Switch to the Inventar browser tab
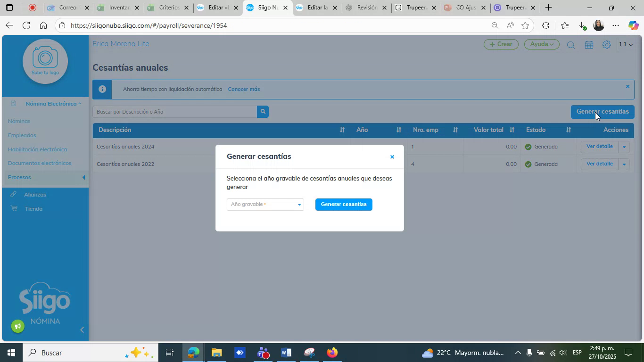This screenshot has width=644, height=362. point(117,8)
